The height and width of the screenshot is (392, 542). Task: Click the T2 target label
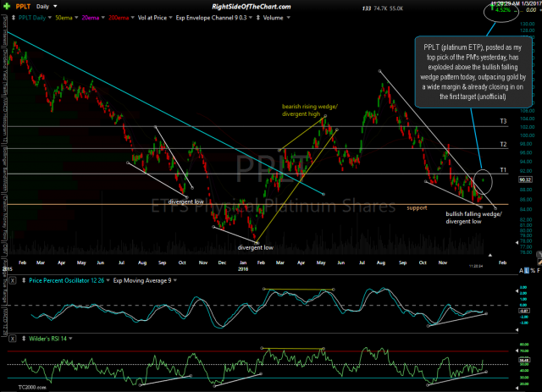coord(503,144)
